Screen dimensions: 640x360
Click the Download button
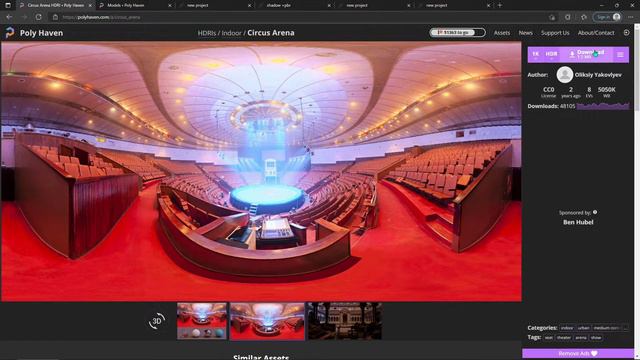point(587,54)
